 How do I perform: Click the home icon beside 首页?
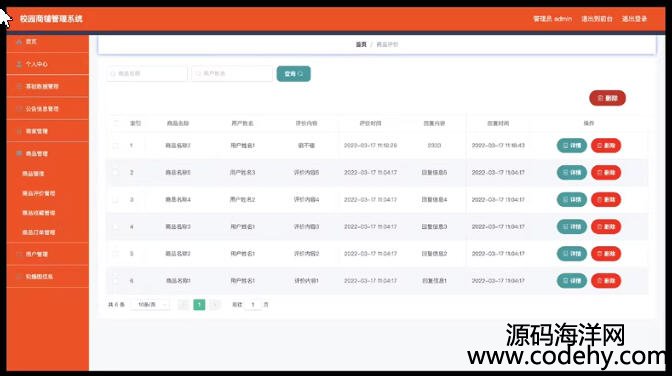click(19, 42)
